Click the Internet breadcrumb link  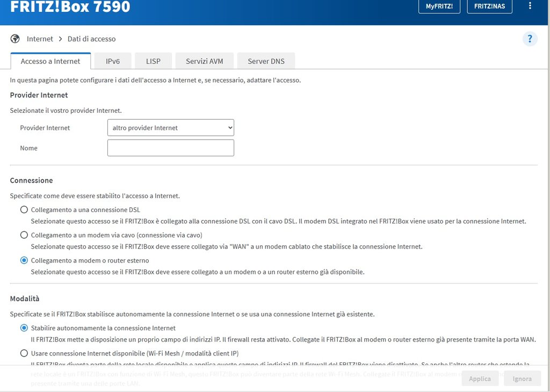tap(40, 39)
